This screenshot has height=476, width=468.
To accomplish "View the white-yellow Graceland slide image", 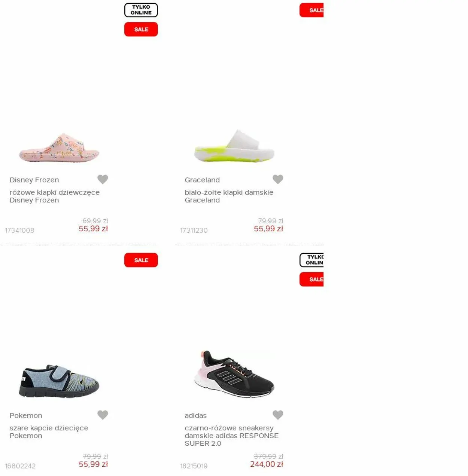I will tap(234, 146).
